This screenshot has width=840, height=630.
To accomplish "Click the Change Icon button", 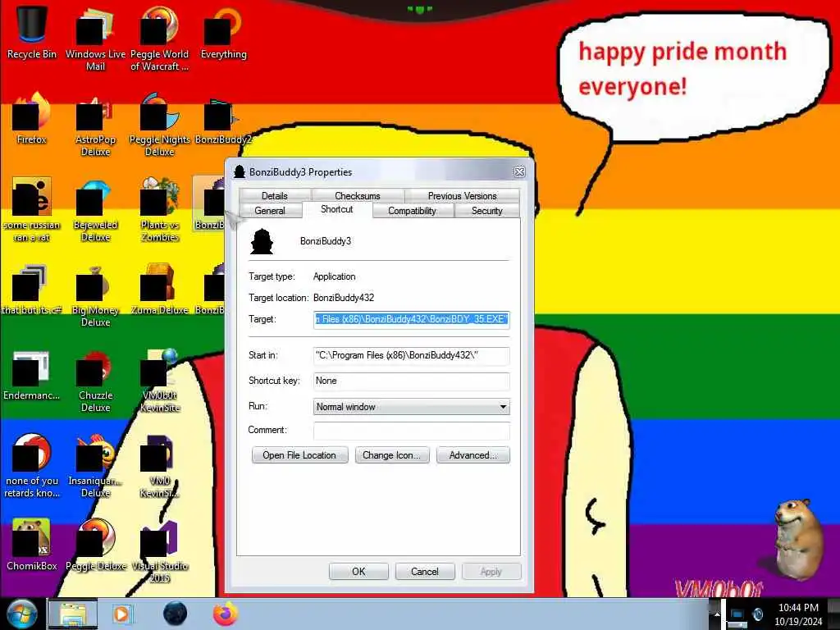I will [x=392, y=455].
